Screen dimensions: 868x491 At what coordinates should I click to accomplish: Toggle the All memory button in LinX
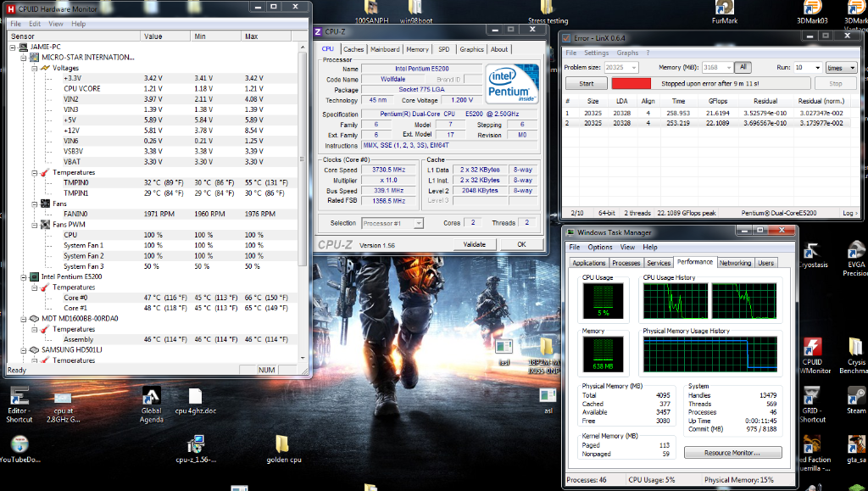point(743,67)
